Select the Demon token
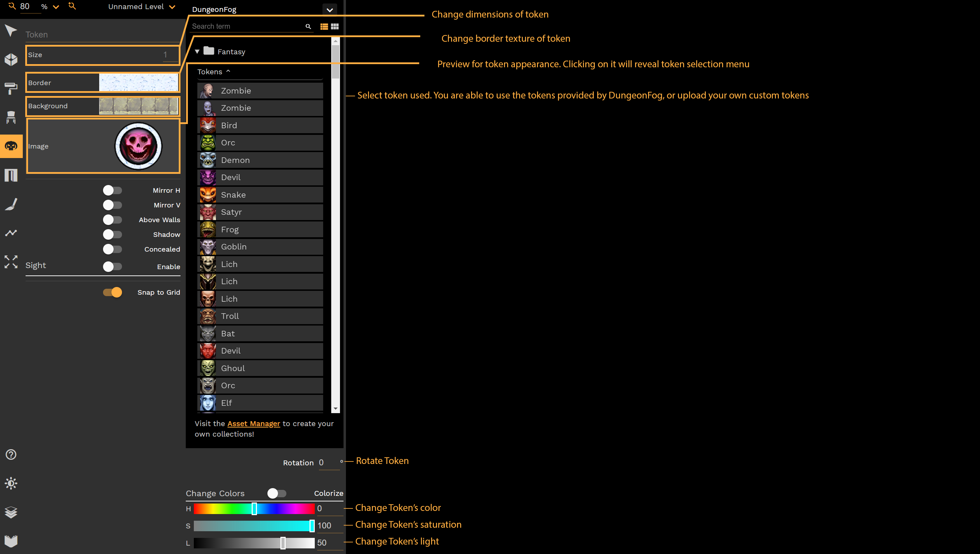Image resolution: width=980 pixels, height=554 pixels. (260, 160)
